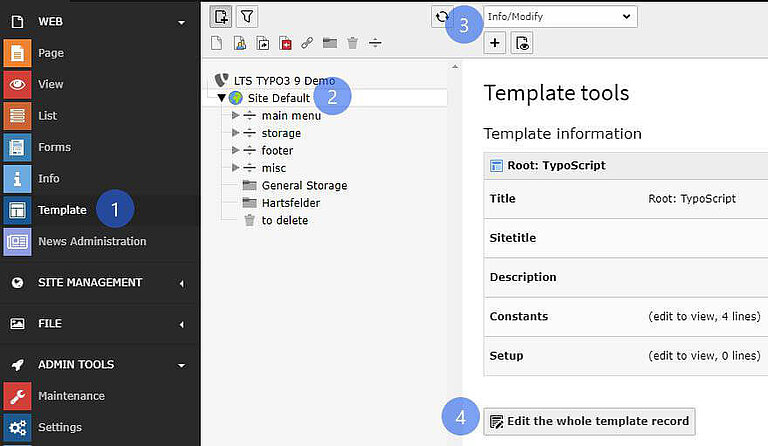
Task: Expand the main menu tree node
Action: click(x=236, y=116)
